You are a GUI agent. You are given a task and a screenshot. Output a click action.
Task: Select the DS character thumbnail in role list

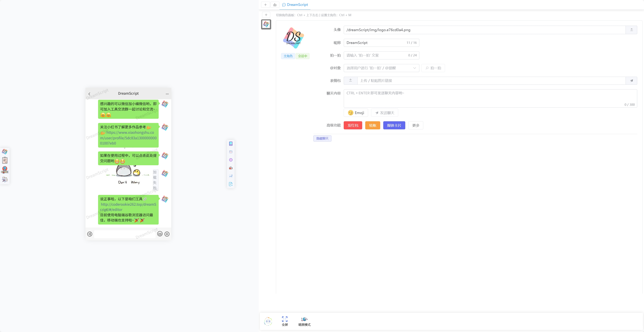pos(266,24)
